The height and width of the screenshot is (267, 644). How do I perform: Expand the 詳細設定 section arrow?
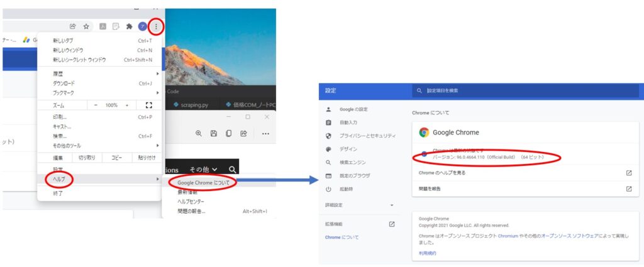tap(392, 205)
